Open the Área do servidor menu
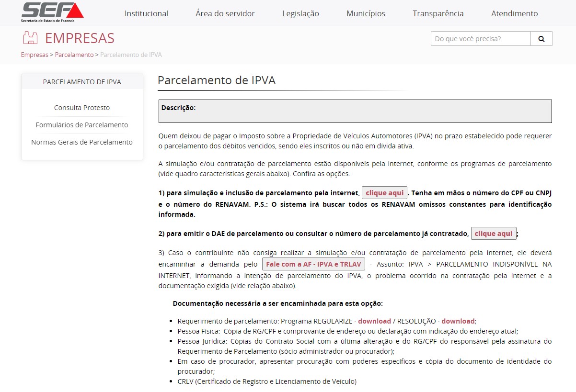 [x=225, y=13]
